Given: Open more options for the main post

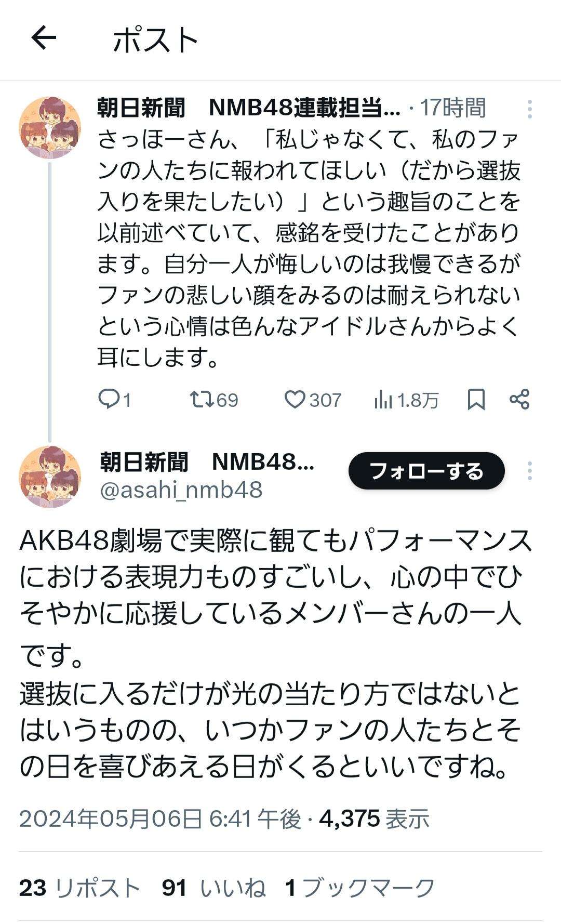Looking at the screenshot, I should [x=529, y=471].
